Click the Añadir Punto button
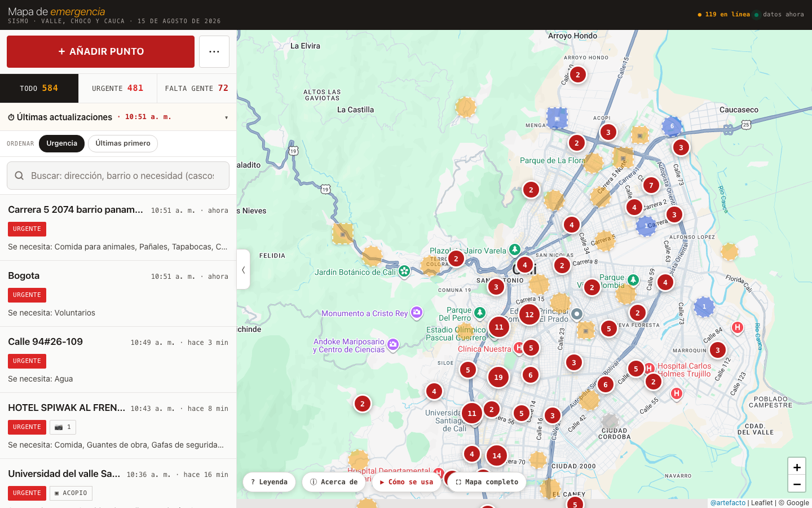The height and width of the screenshot is (508, 812). coord(100,51)
